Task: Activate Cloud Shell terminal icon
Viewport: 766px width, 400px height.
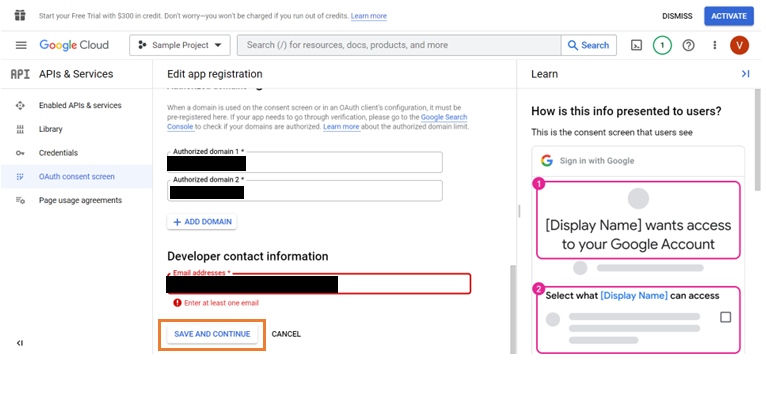Action: coord(636,45)
